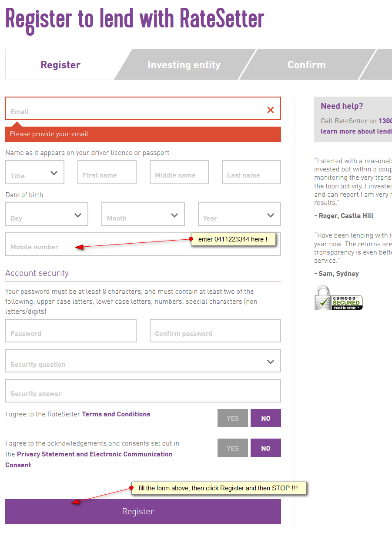Open the Day of birth dropdown
Viewport: 392px width, 533px height.
(47, 214)
